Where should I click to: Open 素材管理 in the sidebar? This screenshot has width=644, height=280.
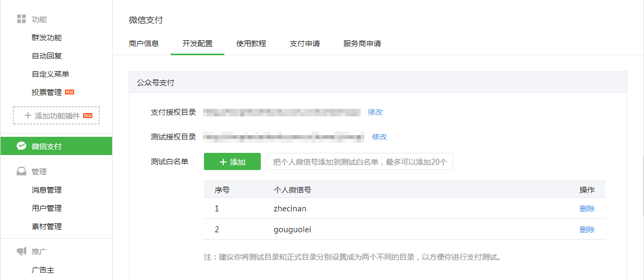47,226
